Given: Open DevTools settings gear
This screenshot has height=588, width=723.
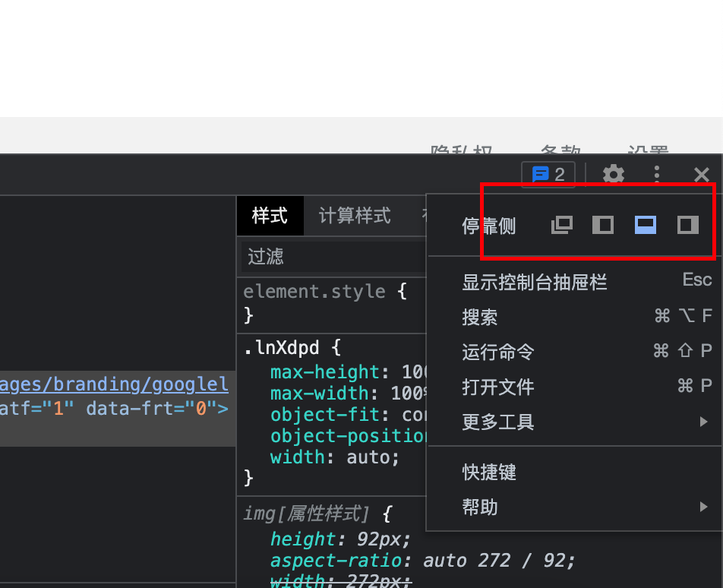Looking at the screenshot, I should tap(614, 175).
